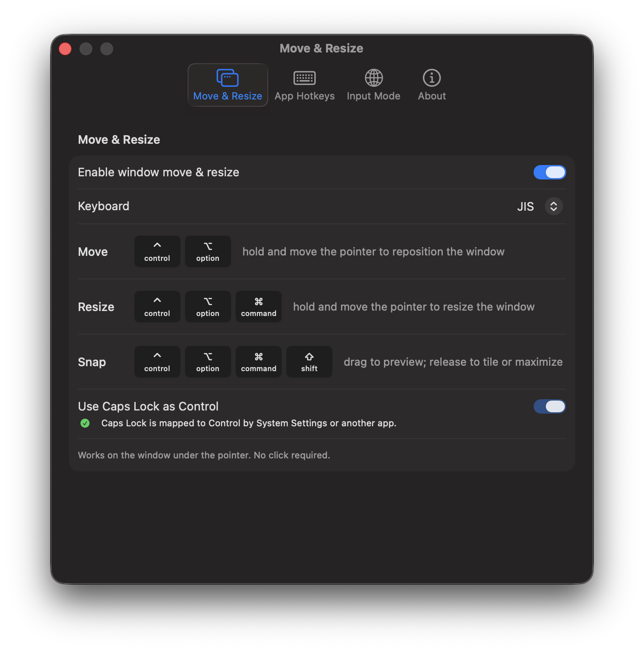Image resolution: width=644 pixels, height=651 pixels.
Task: Toggle option key in Snap row
Action: click(x=208, y=362)
